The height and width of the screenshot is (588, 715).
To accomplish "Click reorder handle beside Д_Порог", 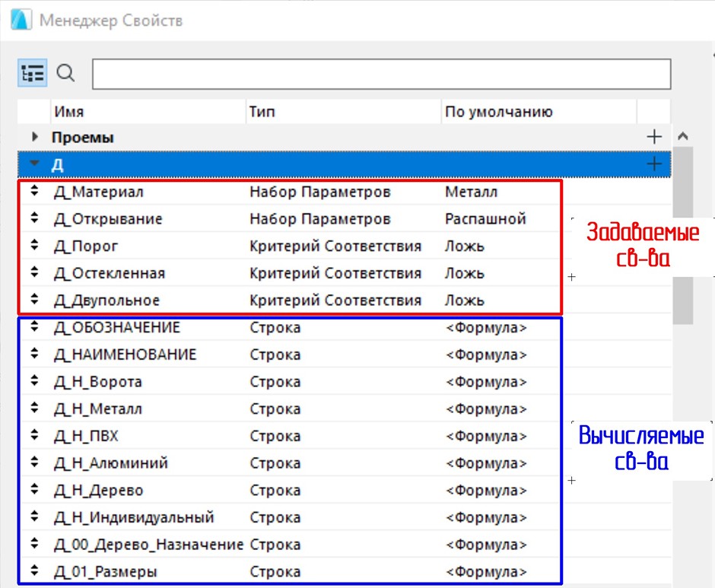I will (x=34, y=246).
